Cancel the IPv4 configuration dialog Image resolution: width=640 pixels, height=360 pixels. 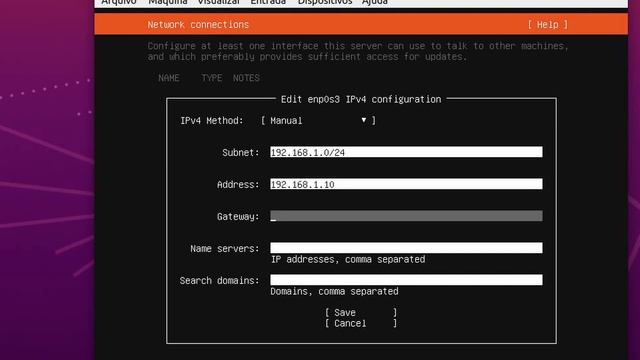click(361, 323)
